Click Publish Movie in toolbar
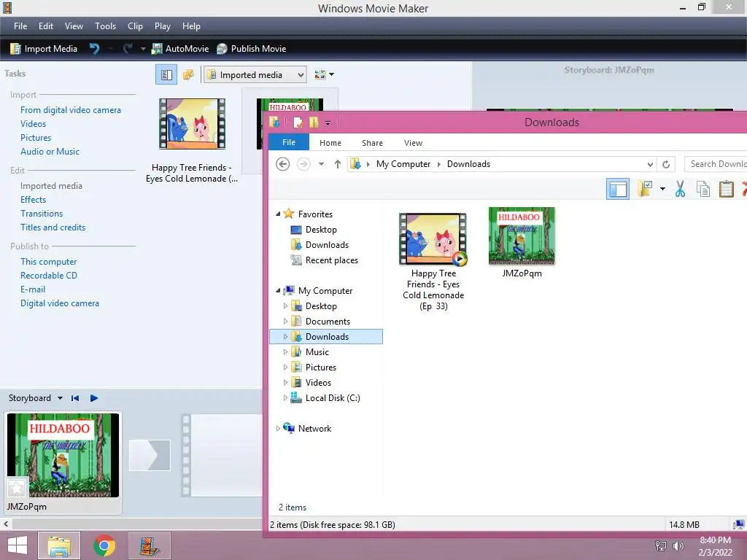Image resolution: width=747 pixels, height=560 pixels. (x=251, y=49)
